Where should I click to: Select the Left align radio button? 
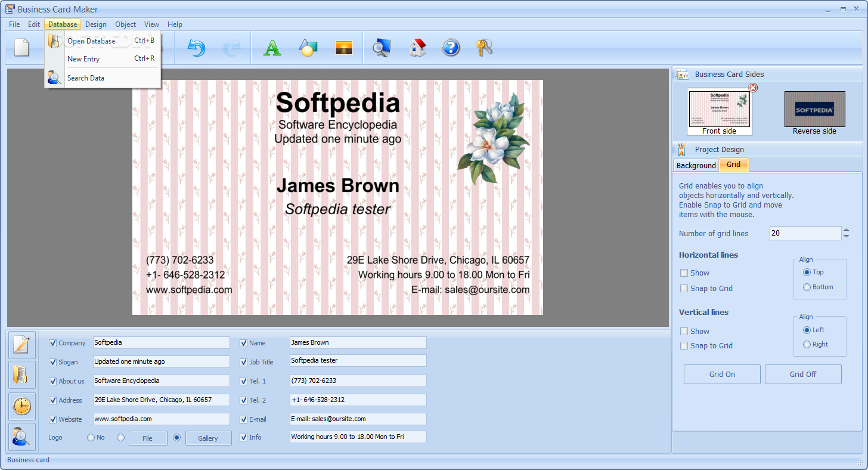click(807, 330)
